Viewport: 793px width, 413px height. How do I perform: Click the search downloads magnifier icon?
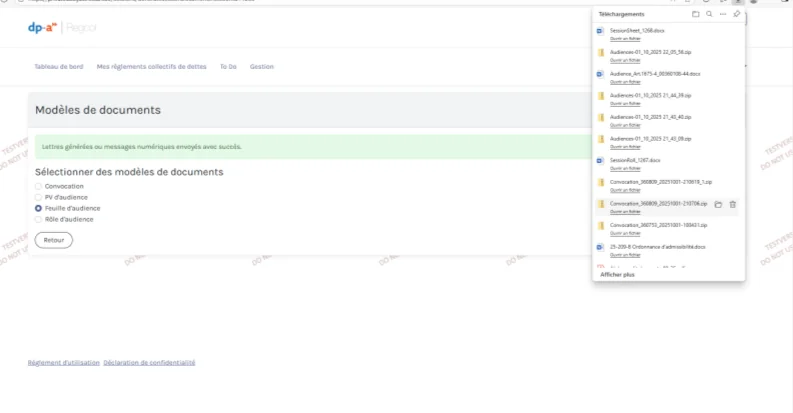[709, 15]
